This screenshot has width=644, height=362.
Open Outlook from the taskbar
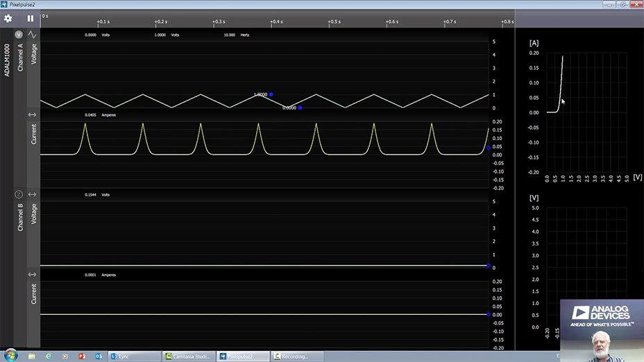tap(99, 356)
